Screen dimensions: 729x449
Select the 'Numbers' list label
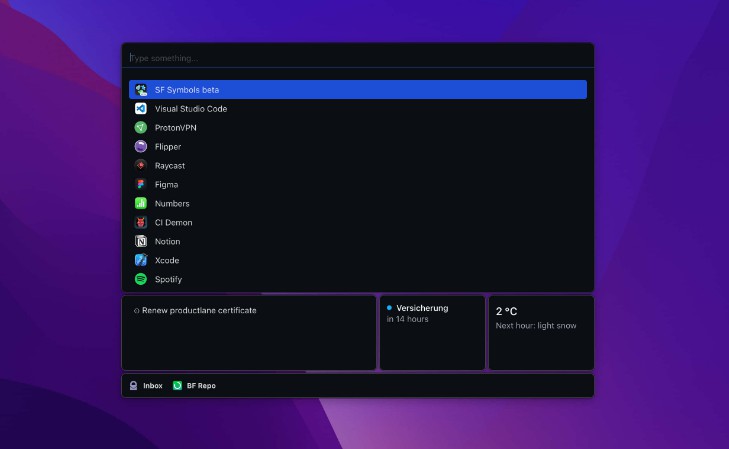[172, 204]
